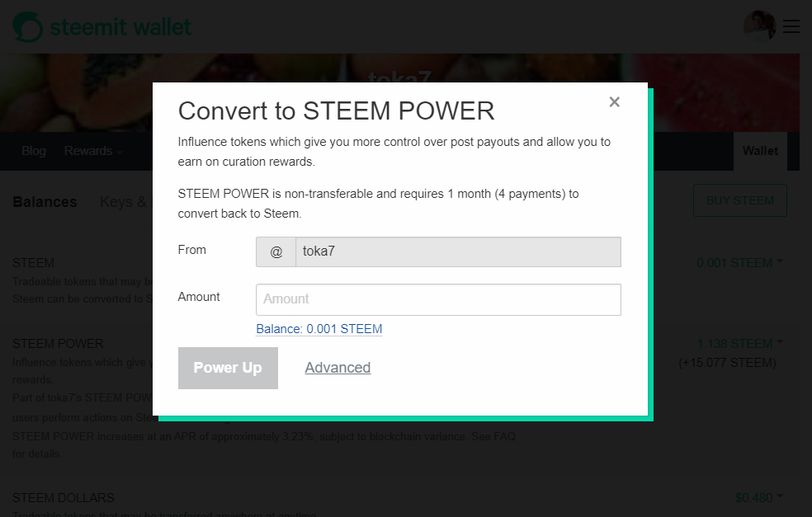This screenshot has height=517, width=812.
Task: Click the Power Up button
Action: pos(228,368)
